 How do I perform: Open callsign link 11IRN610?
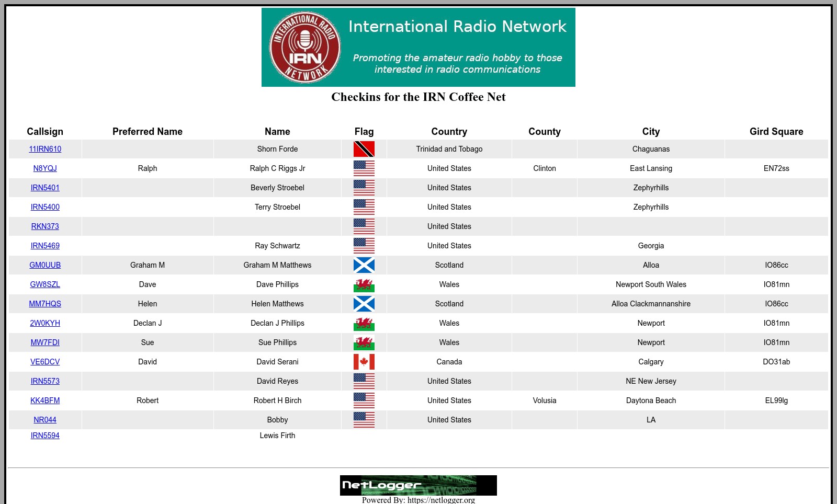45,149
